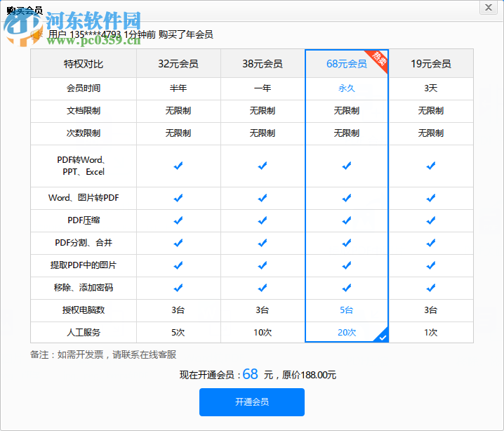The height and width of the screenshot is (431, 504).
Task: Click 提取PDF中的图片 checkmark under 68元会员
Action: click(x=347, y=265)
